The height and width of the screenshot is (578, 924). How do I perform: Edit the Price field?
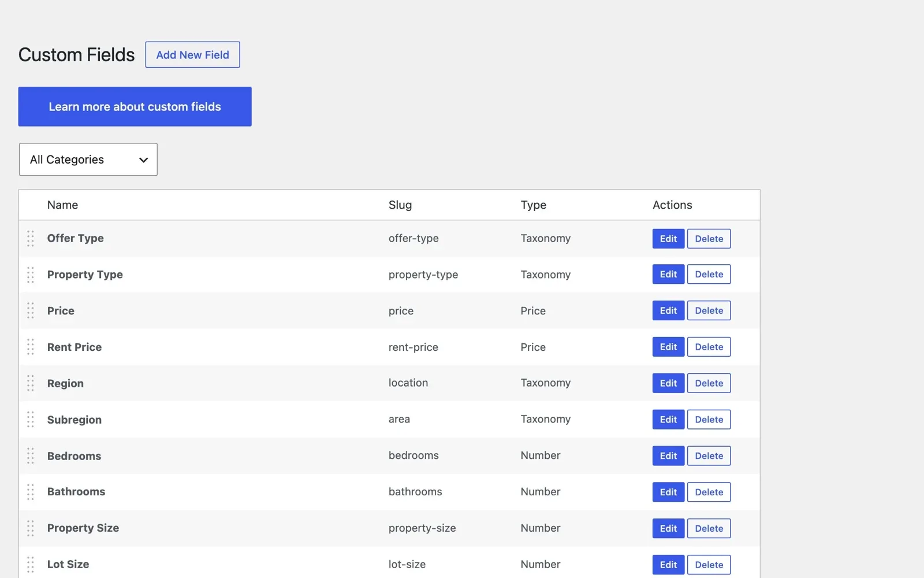coord(668,311)
